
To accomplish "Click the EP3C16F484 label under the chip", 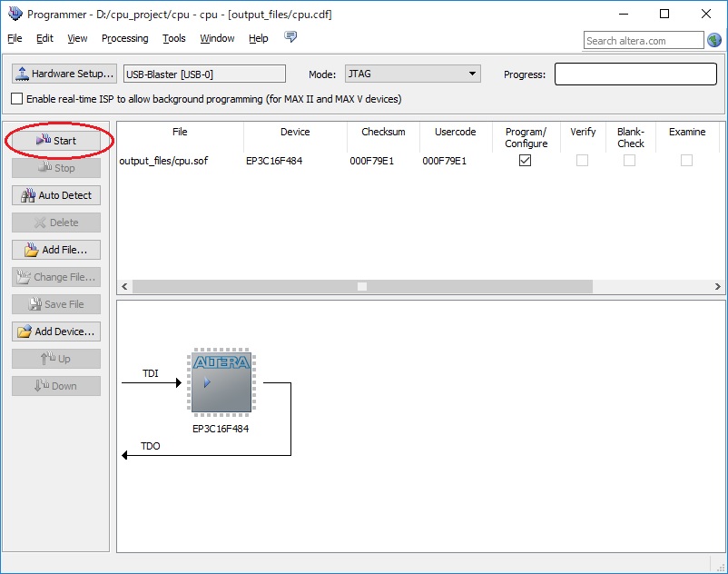I will [x=221, y=429].
